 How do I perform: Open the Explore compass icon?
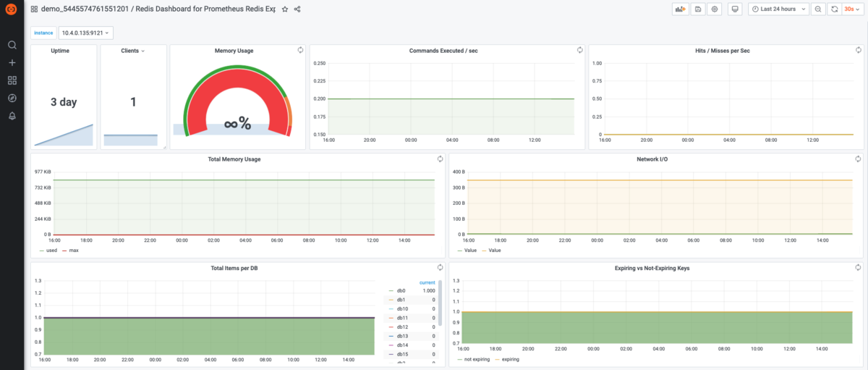pyautogui.click(x=12, y=98)
